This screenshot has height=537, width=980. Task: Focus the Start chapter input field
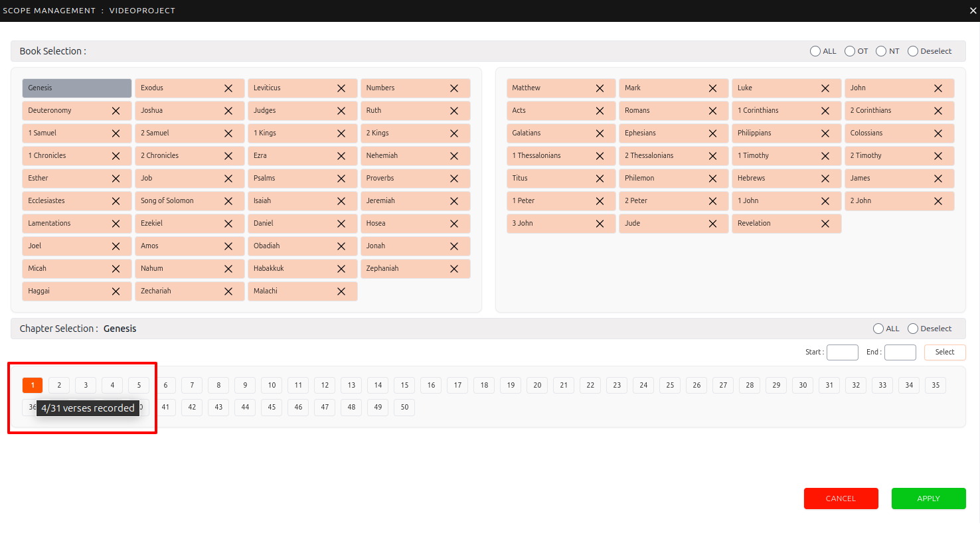click(842, 352)
